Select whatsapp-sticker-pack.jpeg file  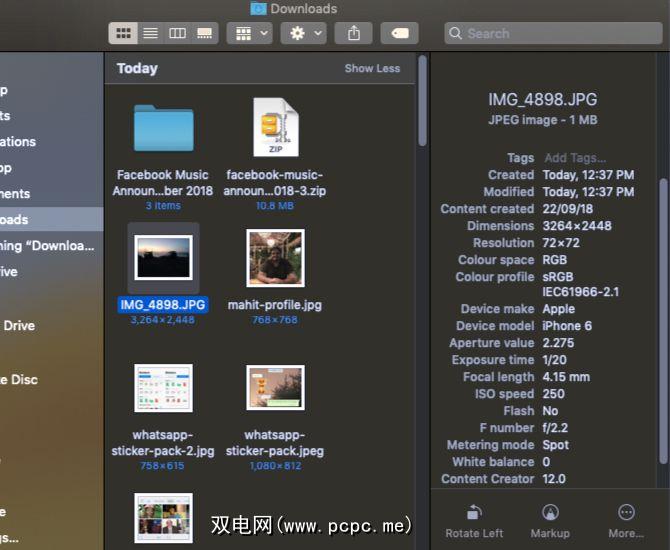click(275, 388)
